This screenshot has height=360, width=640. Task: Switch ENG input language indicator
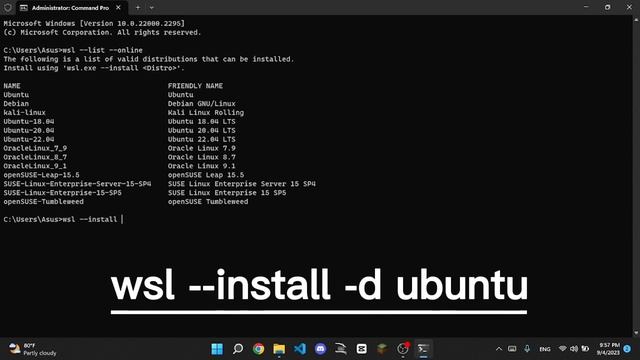[544, 349]
